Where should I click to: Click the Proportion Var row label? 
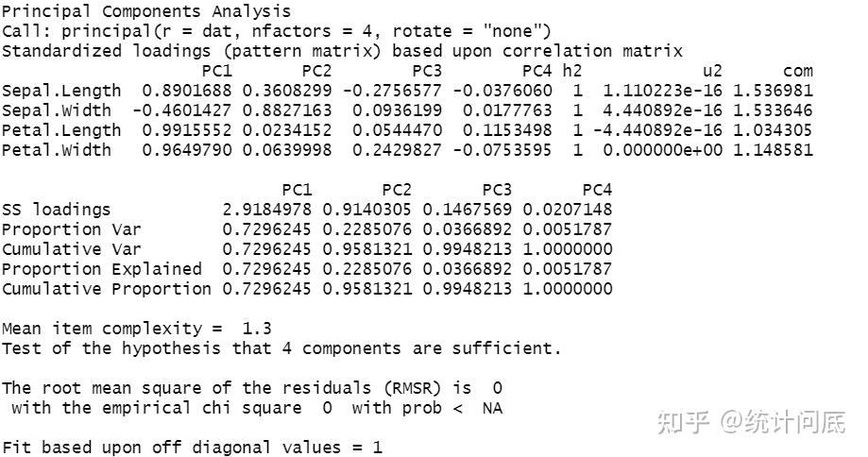72,229
